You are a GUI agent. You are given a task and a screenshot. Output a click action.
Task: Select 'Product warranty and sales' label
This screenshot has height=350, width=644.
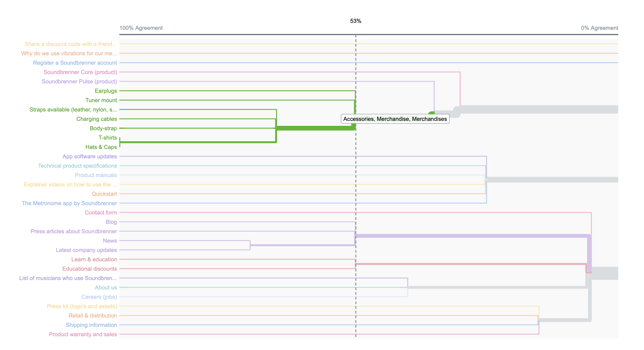[x=83, y=334]
